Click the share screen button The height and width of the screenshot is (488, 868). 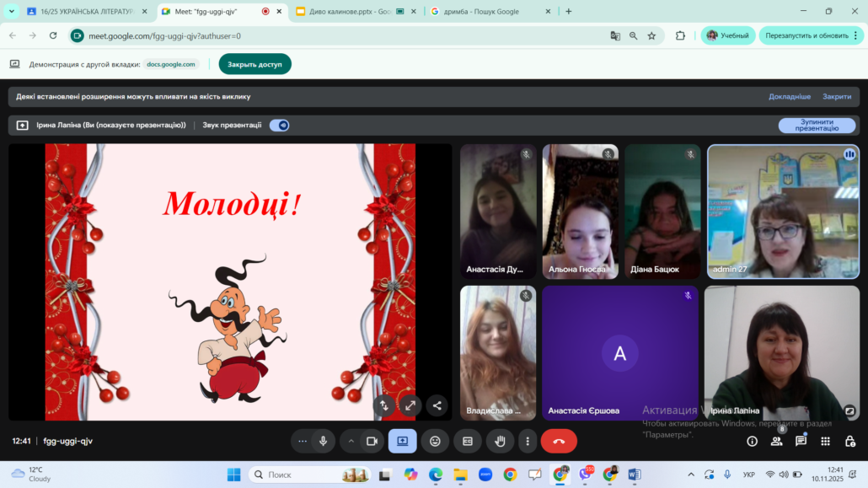point(402,441)
